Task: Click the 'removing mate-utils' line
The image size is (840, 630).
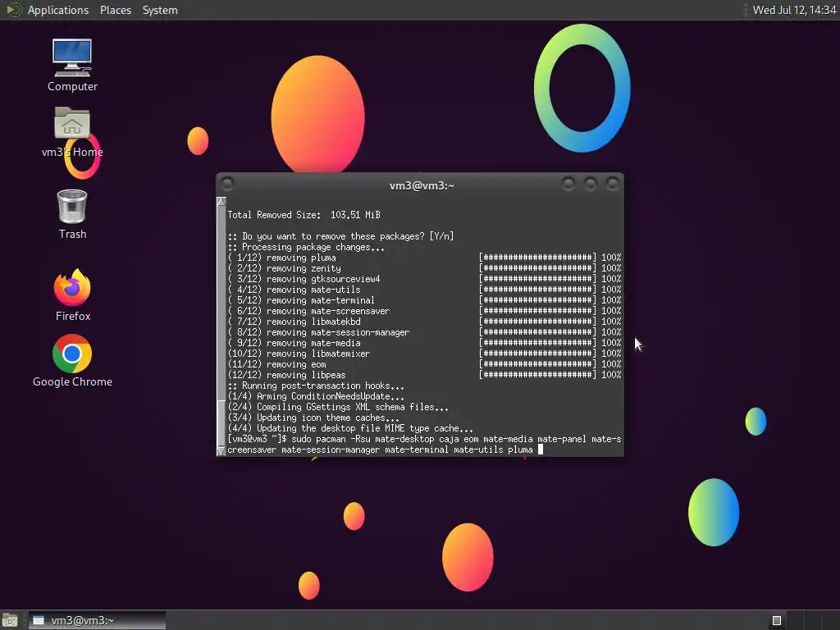Action: pyautogui.click(x=294, y=290)
